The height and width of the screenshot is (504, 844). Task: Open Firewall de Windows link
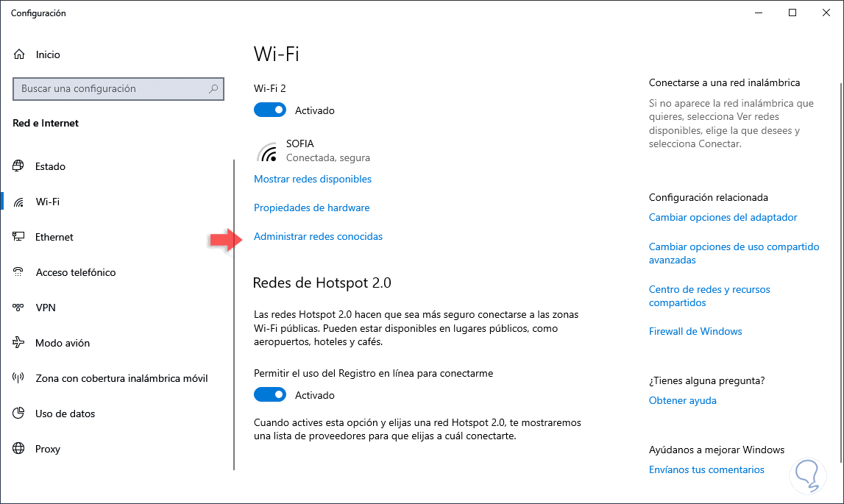[695, 331]
